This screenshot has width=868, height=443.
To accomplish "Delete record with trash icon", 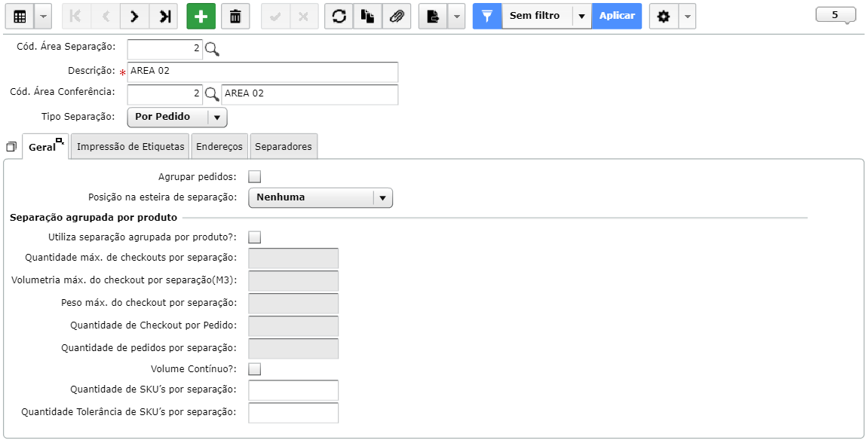I will [x=235, y=17].
